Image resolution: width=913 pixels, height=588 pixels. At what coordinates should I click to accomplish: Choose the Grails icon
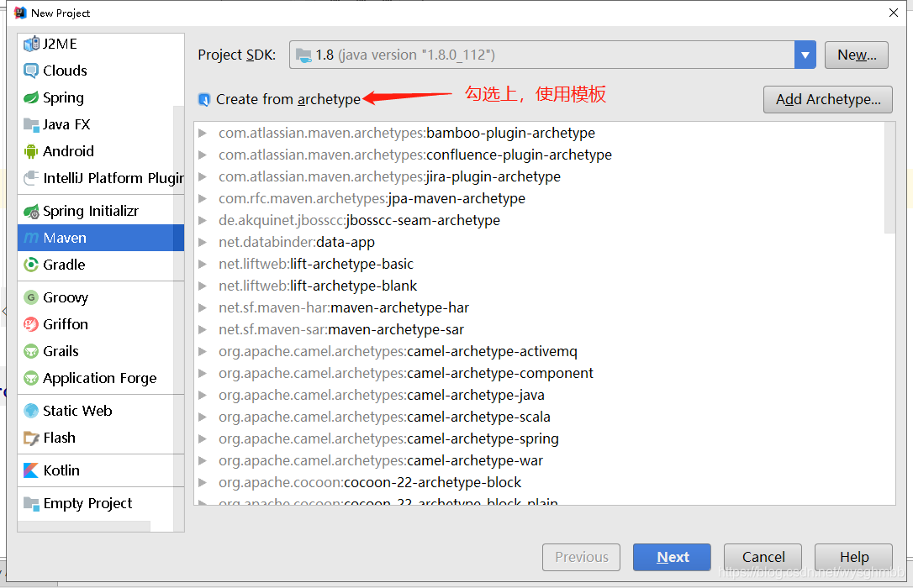coord(31,351)
